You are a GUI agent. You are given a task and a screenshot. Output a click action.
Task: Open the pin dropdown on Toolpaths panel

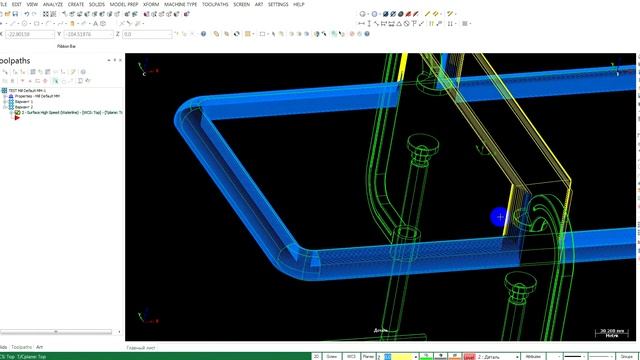[109, 60]
